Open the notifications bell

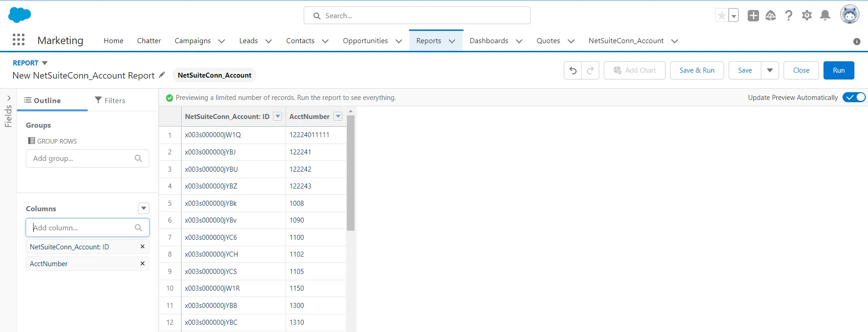point(825,15)
